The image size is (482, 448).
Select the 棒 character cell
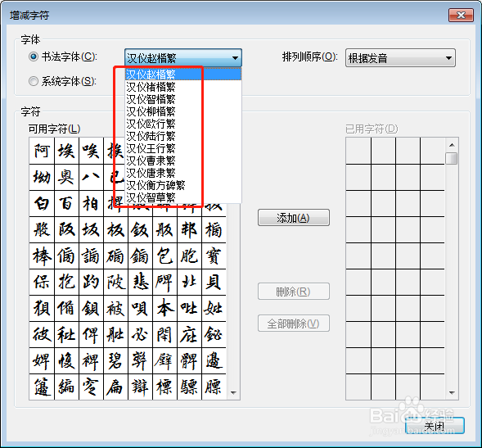(x=42, y=256)
